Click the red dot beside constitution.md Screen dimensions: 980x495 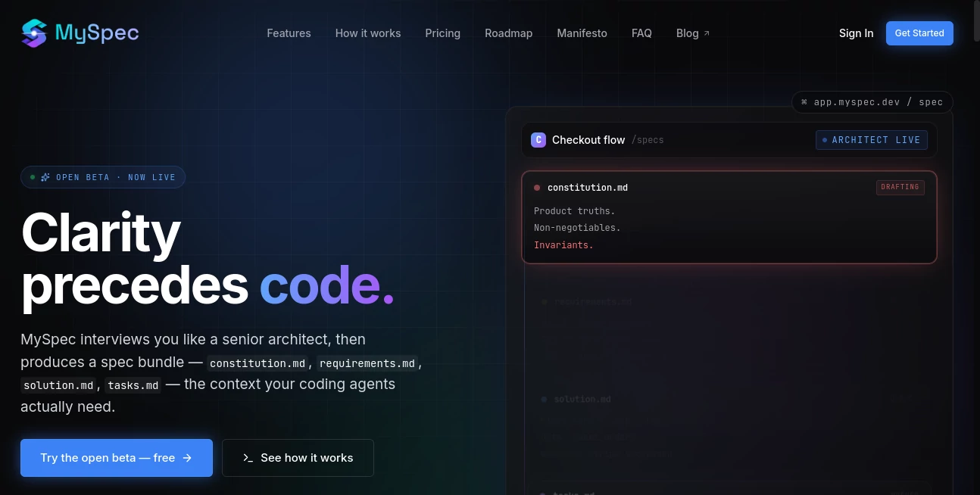pos(537,188)
